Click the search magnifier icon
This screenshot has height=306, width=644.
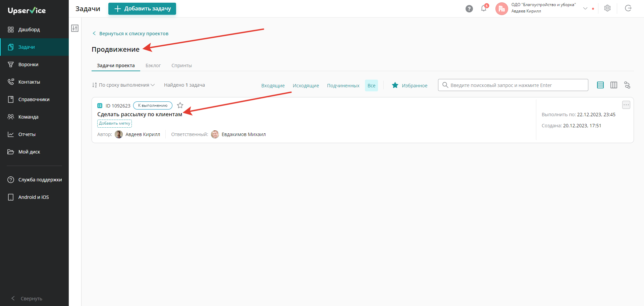[x=445, y=85]
